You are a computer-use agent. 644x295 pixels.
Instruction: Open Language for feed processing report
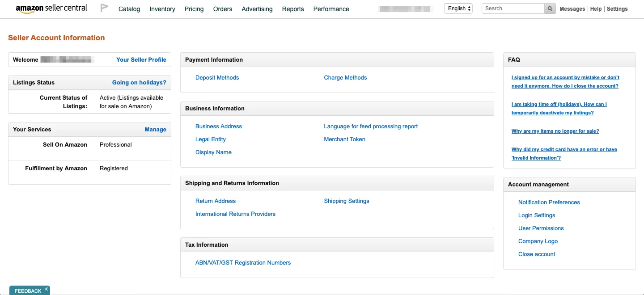[371, 126]
